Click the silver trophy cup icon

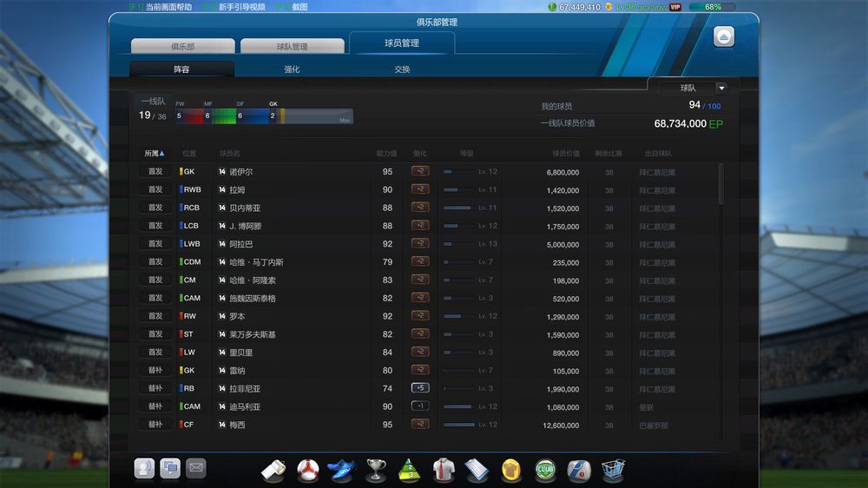(376, 471)
